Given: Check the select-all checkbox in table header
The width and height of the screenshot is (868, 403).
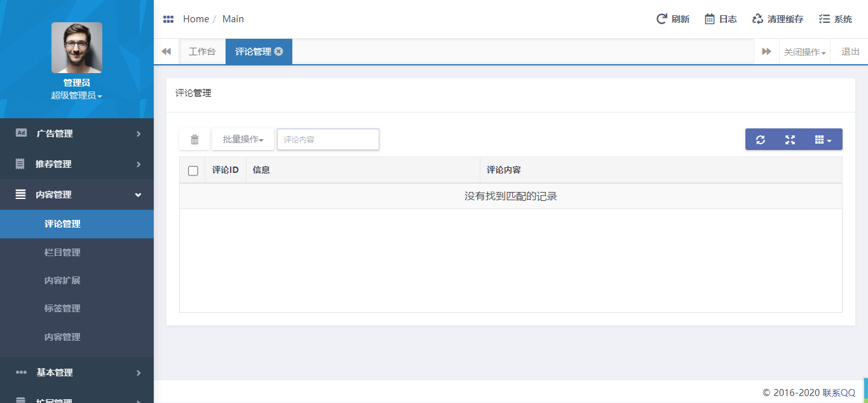Looking at the screenshot, I should coord(193,170).
